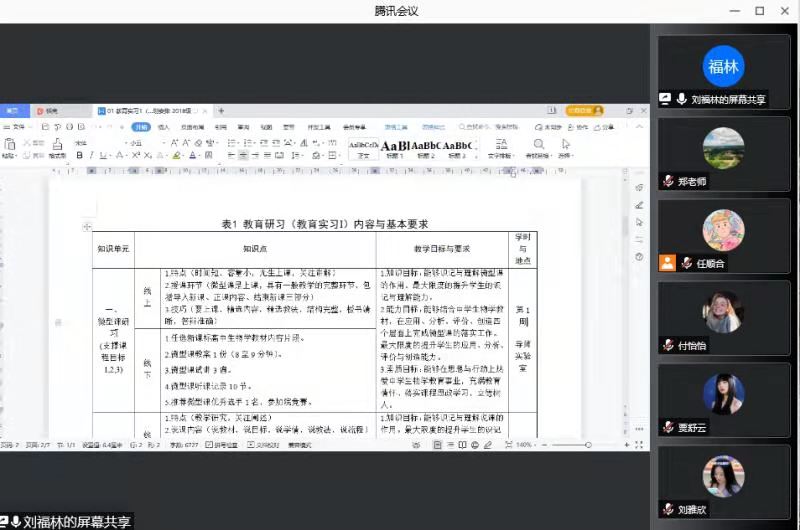Click the Find and Replace magnifier icon
The height and width of the screenshot is (530, 800).
coord(536,146)
